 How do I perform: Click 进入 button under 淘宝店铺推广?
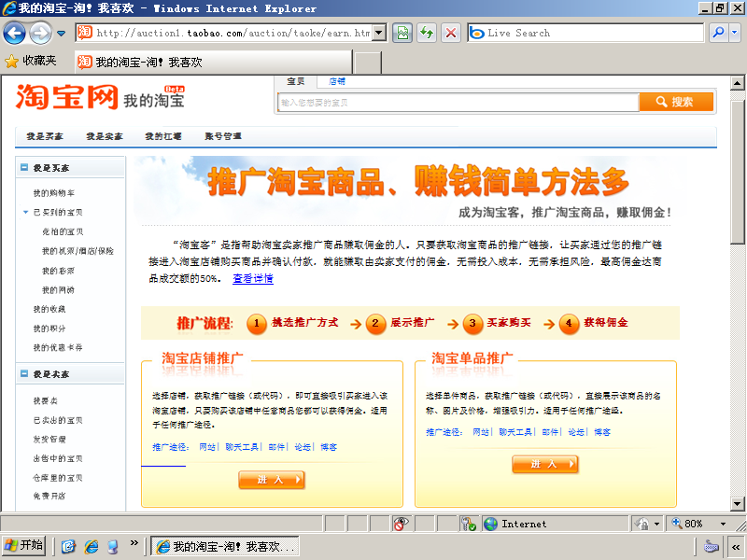[x=272, y=480]
